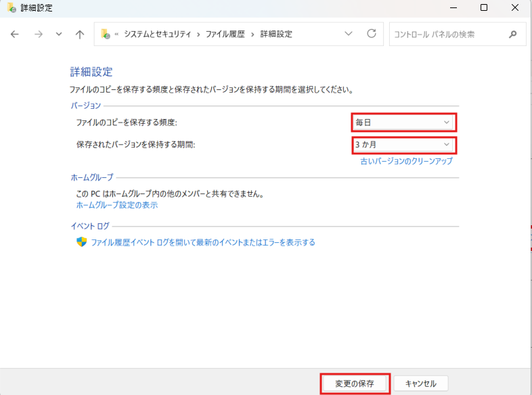
Task: Click the イベント ログ section label
Action: (x=90, y=226)
